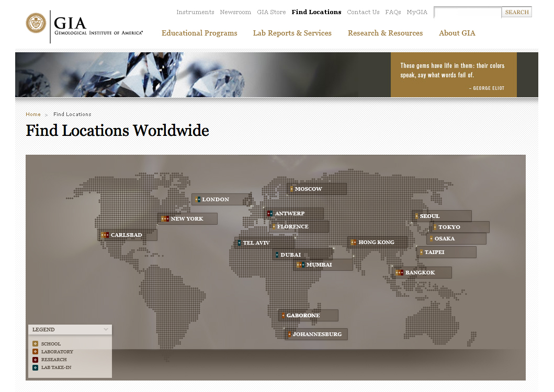The height and width of the screenshot is (392, 554).
Task: Select the Taipei location marker
Action: [447, 252]
